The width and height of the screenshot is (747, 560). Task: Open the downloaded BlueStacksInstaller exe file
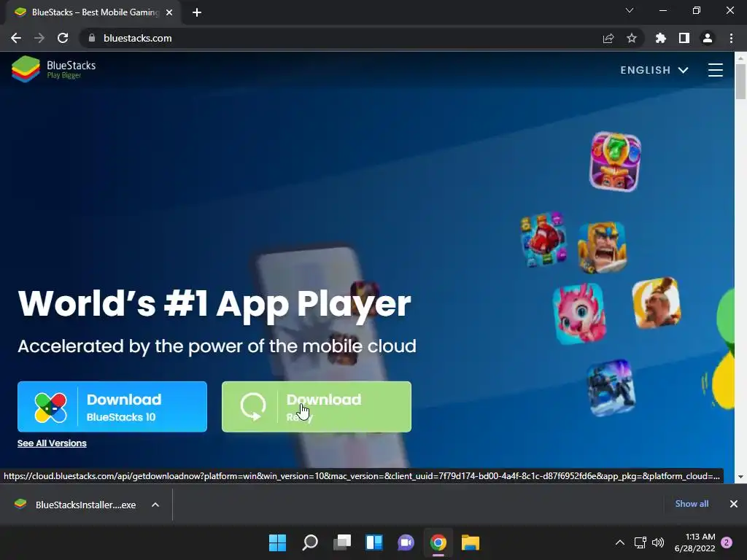(x=76, y=505)
